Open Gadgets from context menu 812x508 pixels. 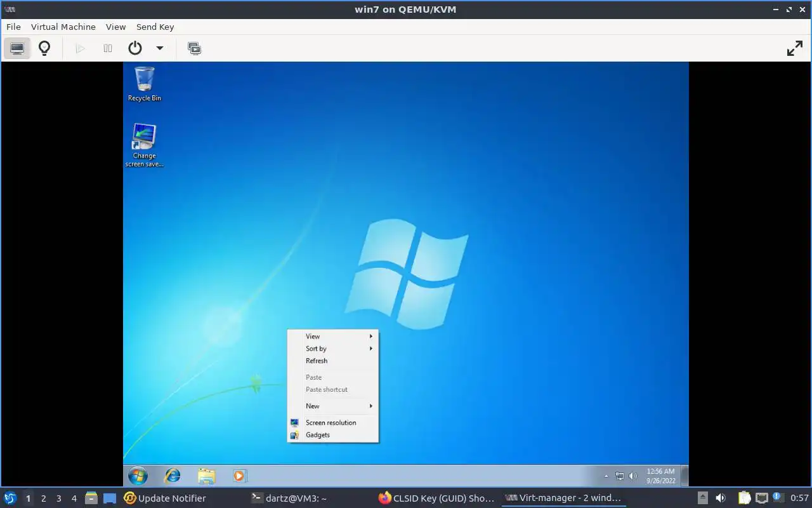click(333, 435)
